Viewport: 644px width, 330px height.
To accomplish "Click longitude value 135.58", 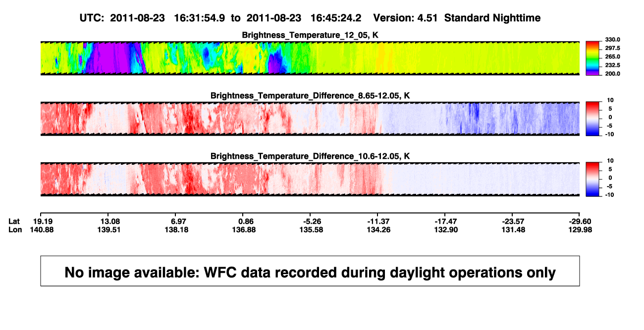I will [311, 230].
